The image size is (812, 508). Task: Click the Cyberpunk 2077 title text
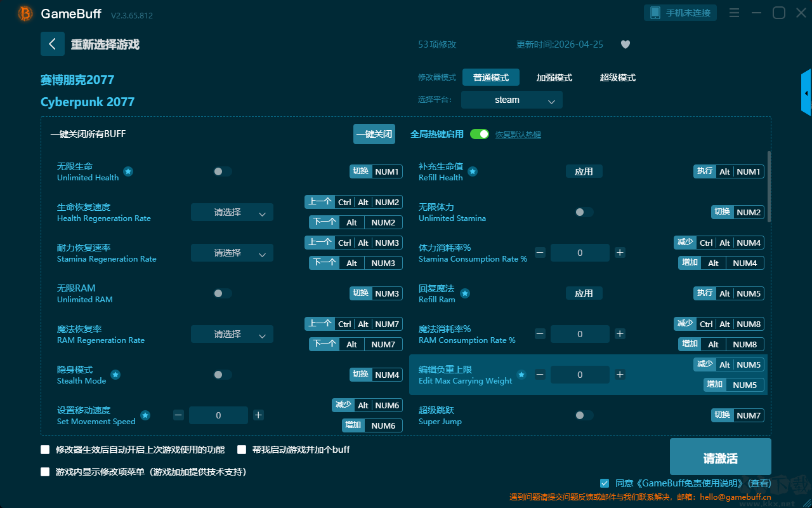(x=88, y=102)
